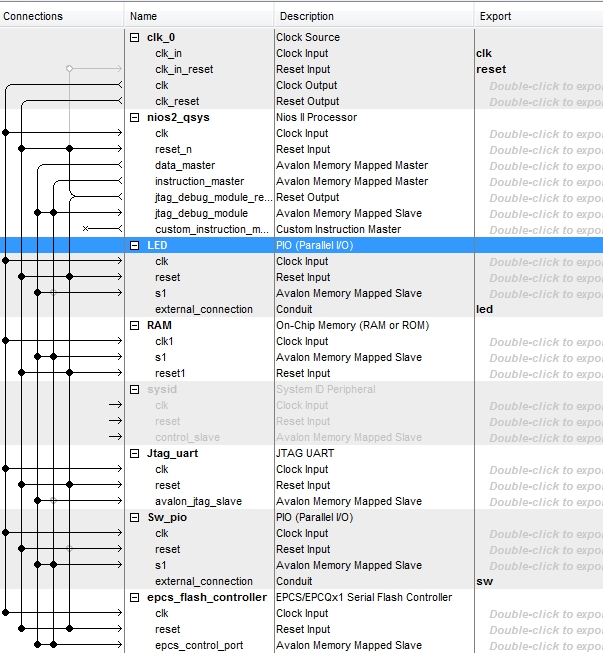Click export cell for epcs_control_port
603x654 pixels.
pyautogui.click(x=539, y=646)
